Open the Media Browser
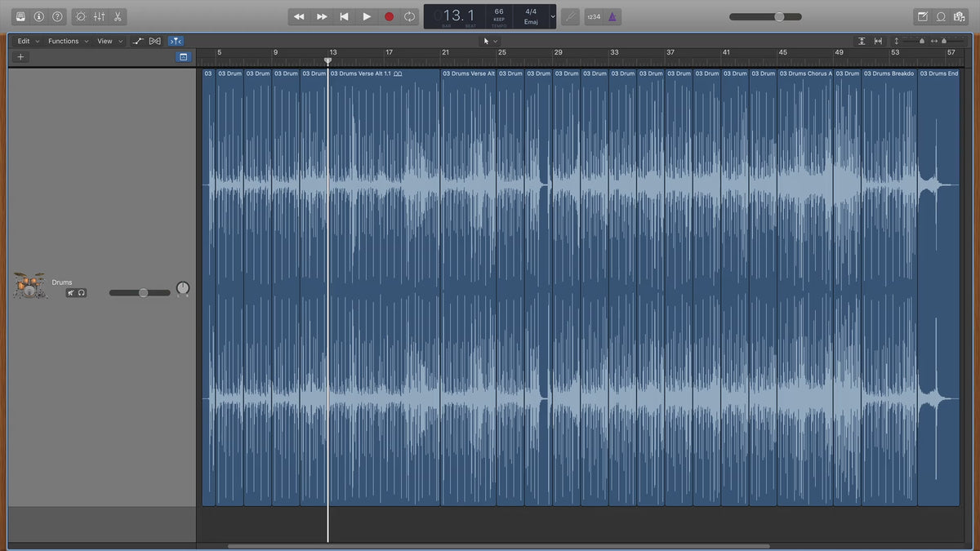Image resolution: width=980 pixels, height=551 pixels. point(959,16)
